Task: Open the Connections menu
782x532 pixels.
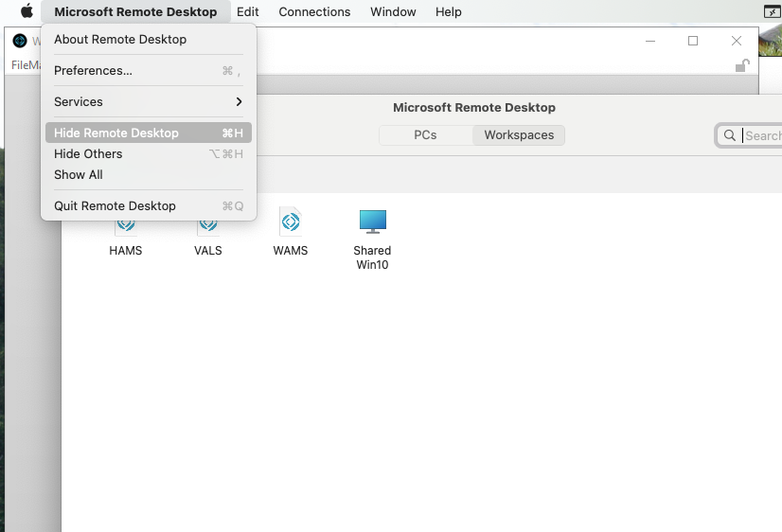Action: (314, 11)
